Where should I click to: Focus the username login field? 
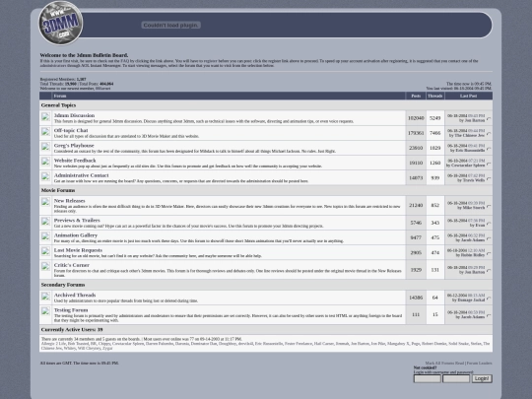coord(428,378)
